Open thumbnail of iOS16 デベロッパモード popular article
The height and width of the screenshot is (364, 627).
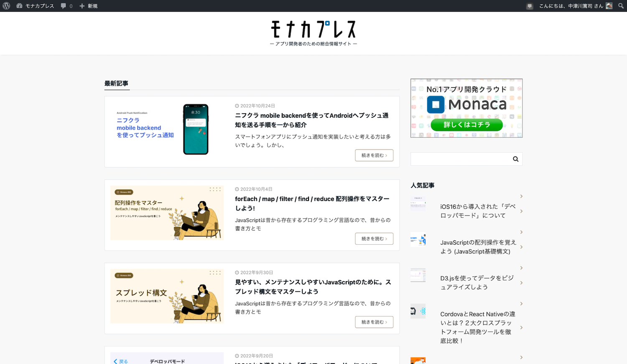418,203
